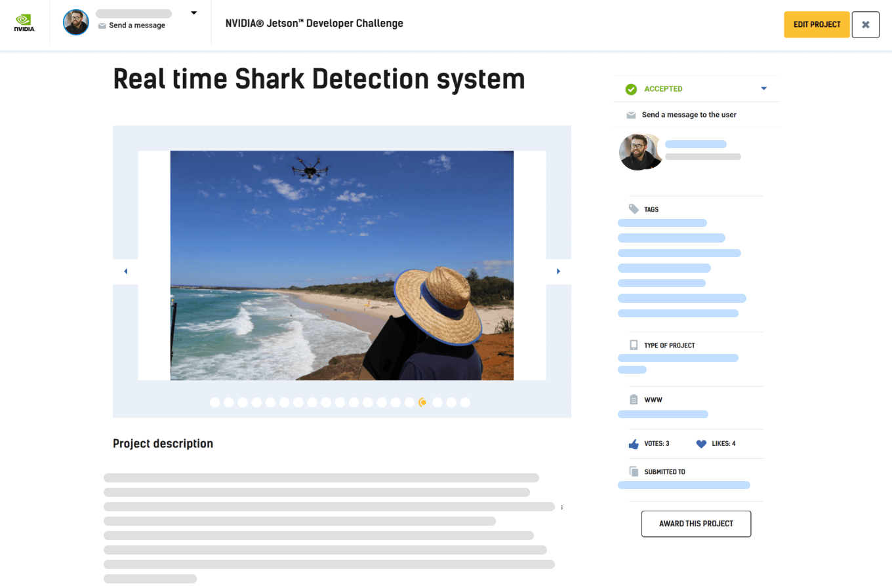Click Send a message in header
Screen dimensions: 892x588
pyautogui.click(x=136, y=26)
